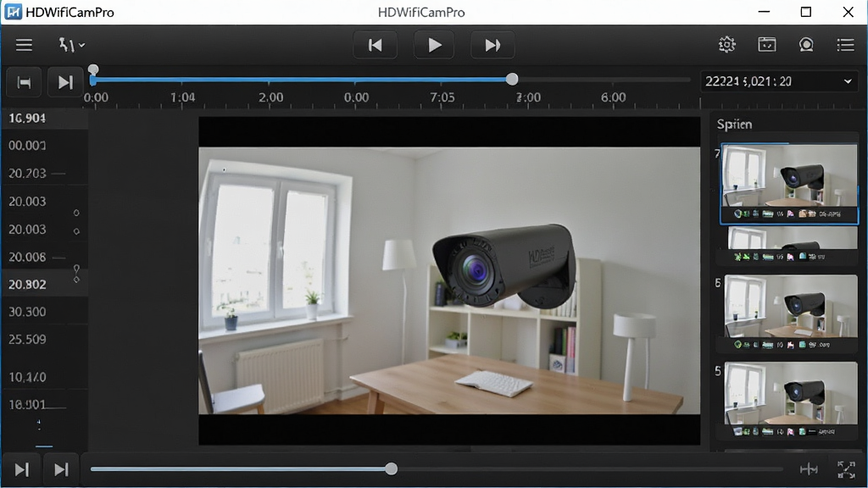Select the 16.904 entry in the list
This screenshot has height=488, width=868.
click(x=44, y=118)
